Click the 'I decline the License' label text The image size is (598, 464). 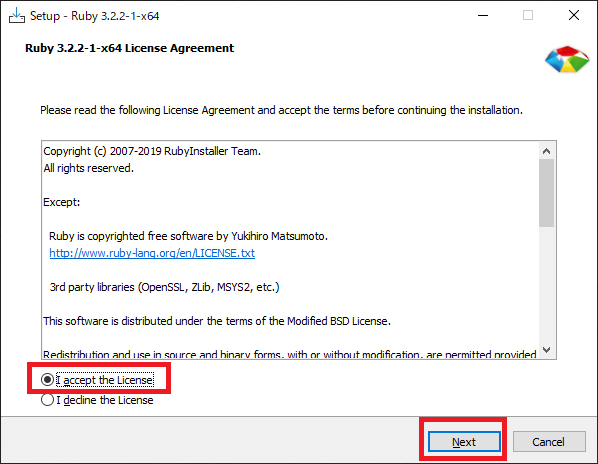click(105, 400)
